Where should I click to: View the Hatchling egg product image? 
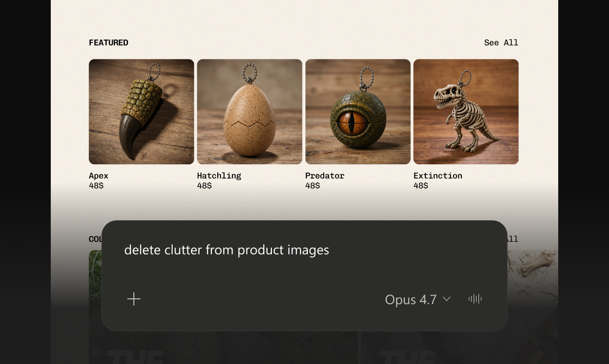[249, 112]
